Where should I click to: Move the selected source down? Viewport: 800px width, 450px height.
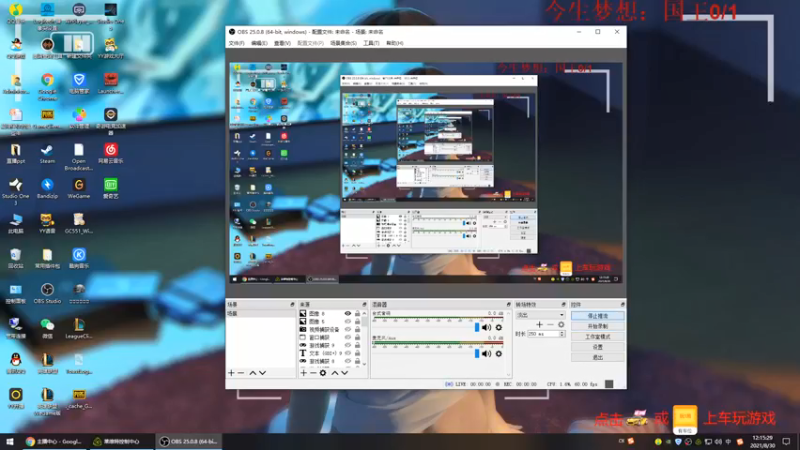[345, 373]
